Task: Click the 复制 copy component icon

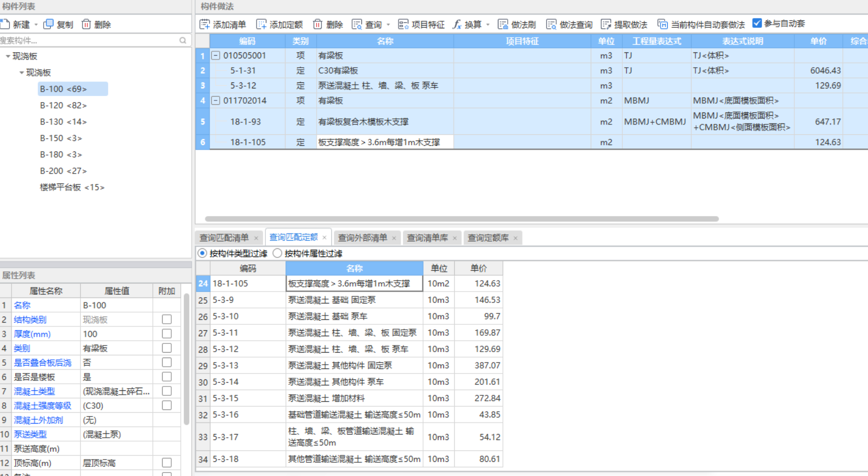Action: (x=49, y=24)
